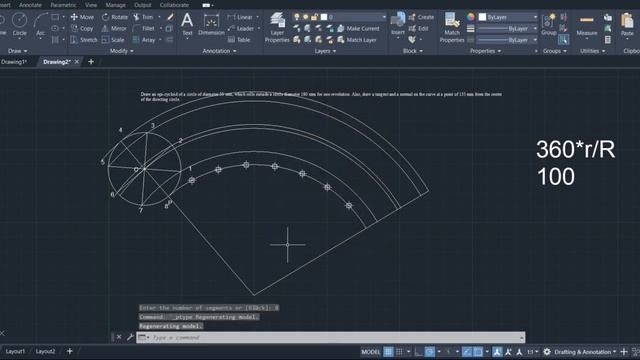The height and width of the screenshot is (360, 640).
Task: Click the Group tool
Action: [x=549, y=24]
